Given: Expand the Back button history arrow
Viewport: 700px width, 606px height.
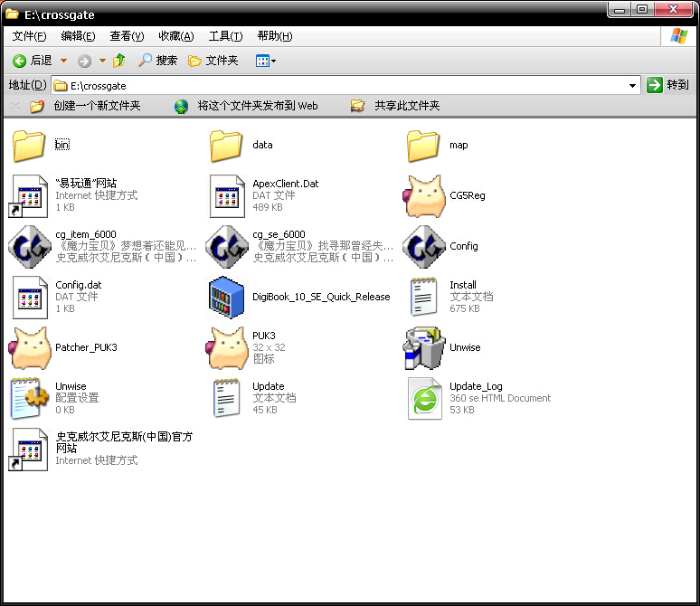Looking at the screenshot, I should 63,61.
